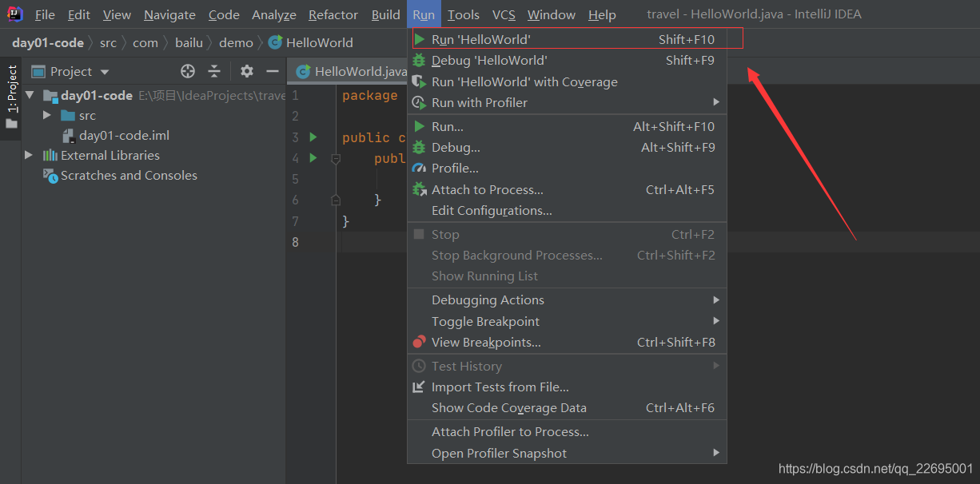This screenshot has width=980, height=484.
Task: Open the VCS menu
Action: (504, 14)
